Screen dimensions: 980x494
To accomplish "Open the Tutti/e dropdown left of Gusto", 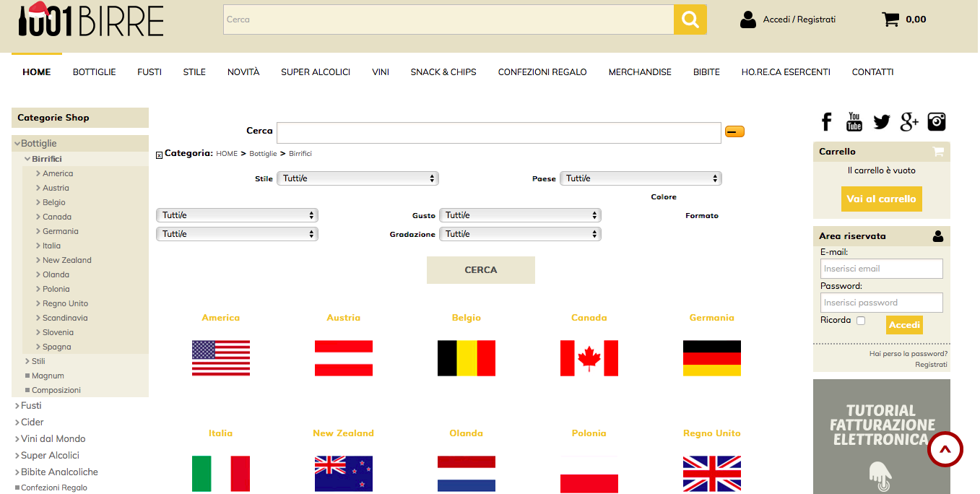I will (x=237, y=215).
